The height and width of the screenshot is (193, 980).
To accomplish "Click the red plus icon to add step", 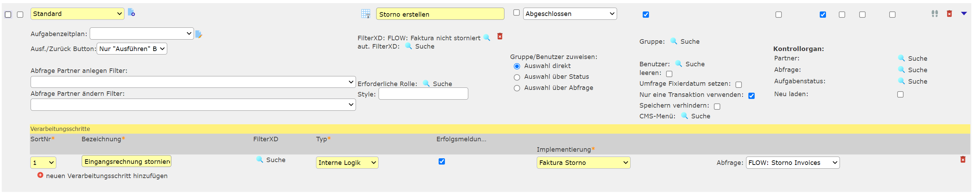I will coord(40,175).
